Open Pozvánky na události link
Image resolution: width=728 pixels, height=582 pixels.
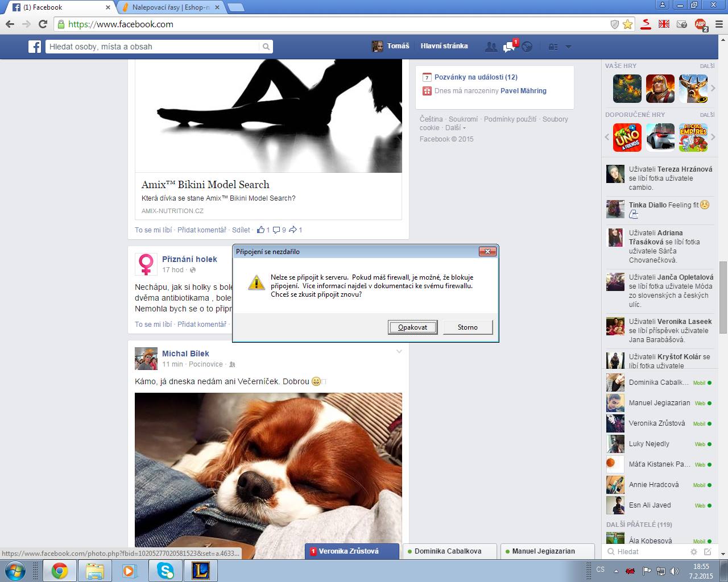pos(475,77)
